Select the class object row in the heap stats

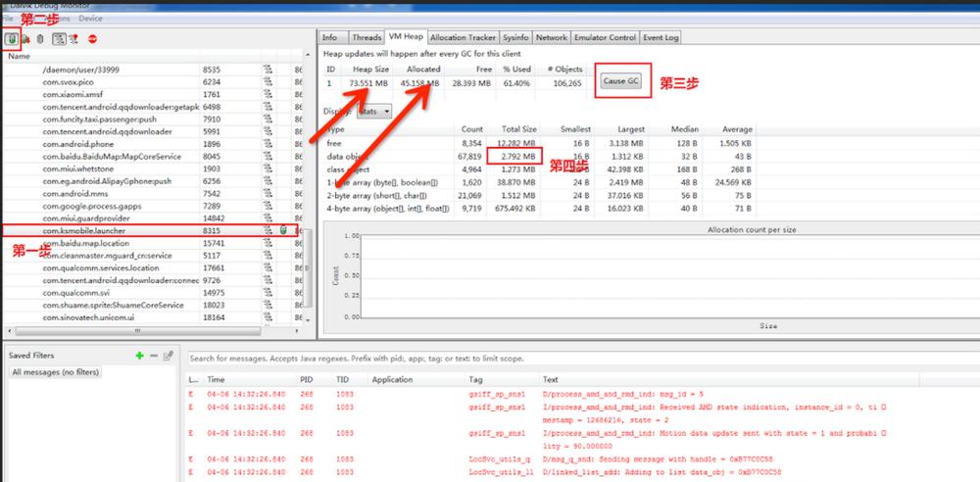539,169
